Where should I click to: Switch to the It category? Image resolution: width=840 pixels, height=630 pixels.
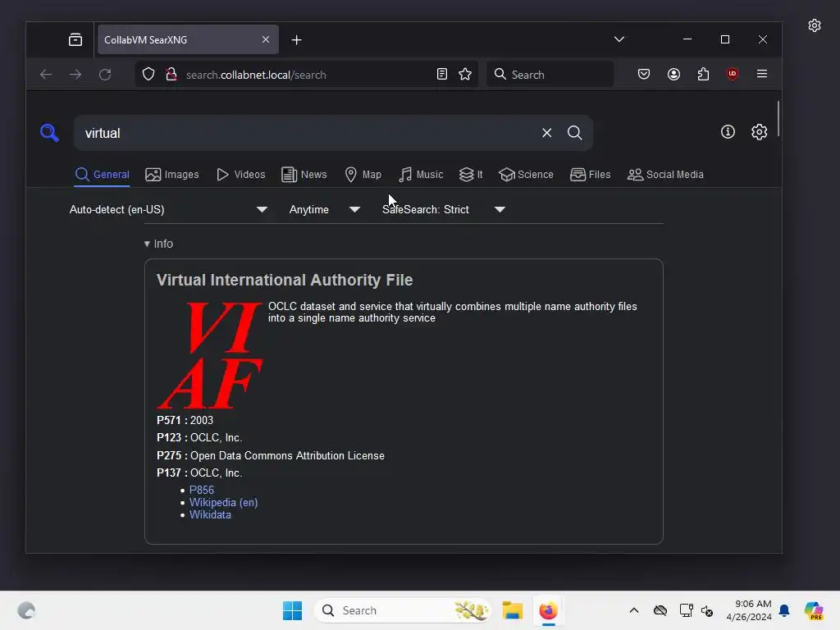point(471,175)
